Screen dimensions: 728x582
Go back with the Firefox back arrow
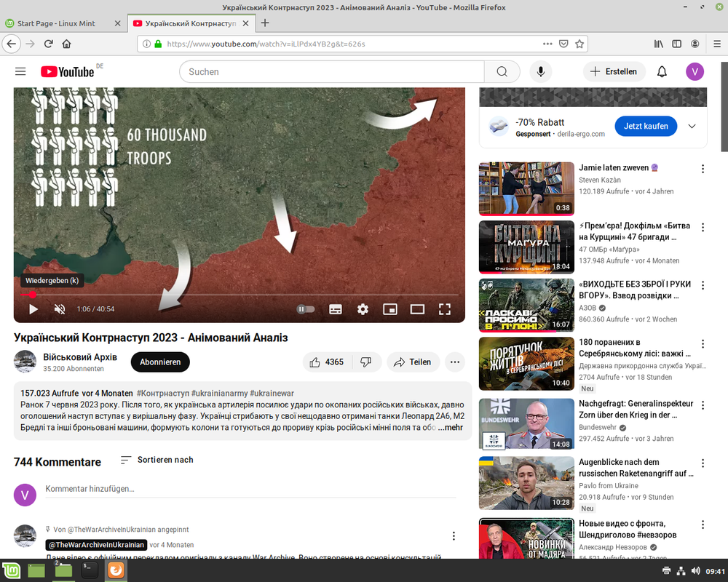pyautogui.click(x=12, y=44)
